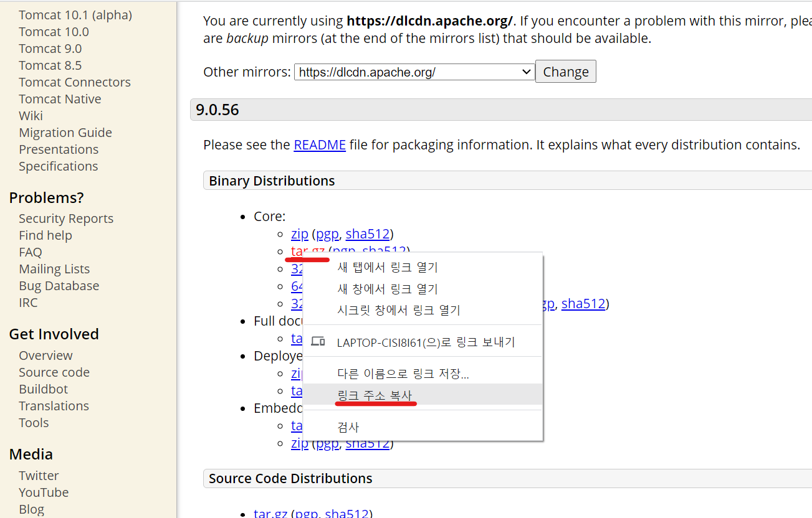Viewport: 812px width, 518px height.
Task: Click the Change mirror button
Action: pos(566,72)
